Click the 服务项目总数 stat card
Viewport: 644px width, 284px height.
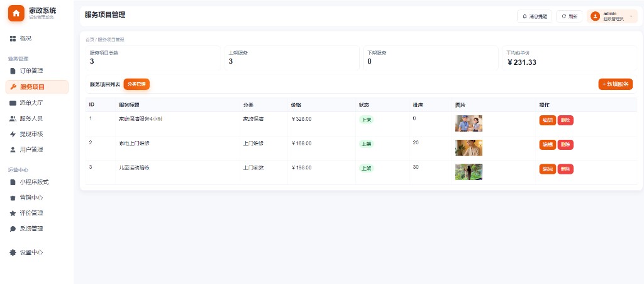tap(153, 58)
